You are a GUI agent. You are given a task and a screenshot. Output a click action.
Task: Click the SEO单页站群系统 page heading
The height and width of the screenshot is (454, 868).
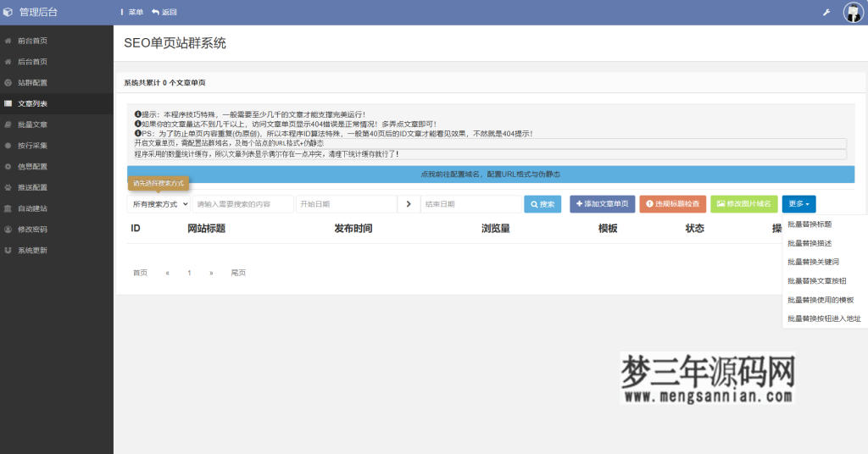coord(175,43)
